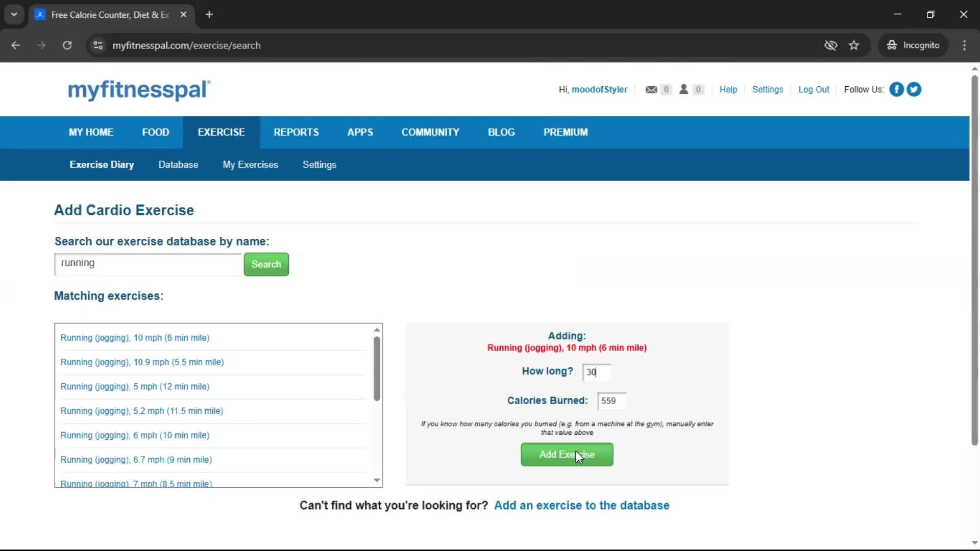Open the Incognito profile indicator
Image resolution: width=980 pixels, height=551 pixels.
click(913, 45)
